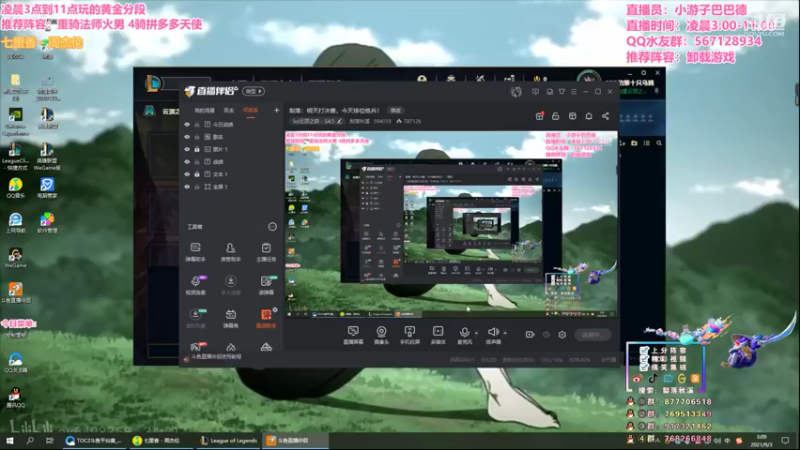Viewport: 800px width, 450px height.
Task: Open the 房管助手 tool icon
Action: [231, 252]
